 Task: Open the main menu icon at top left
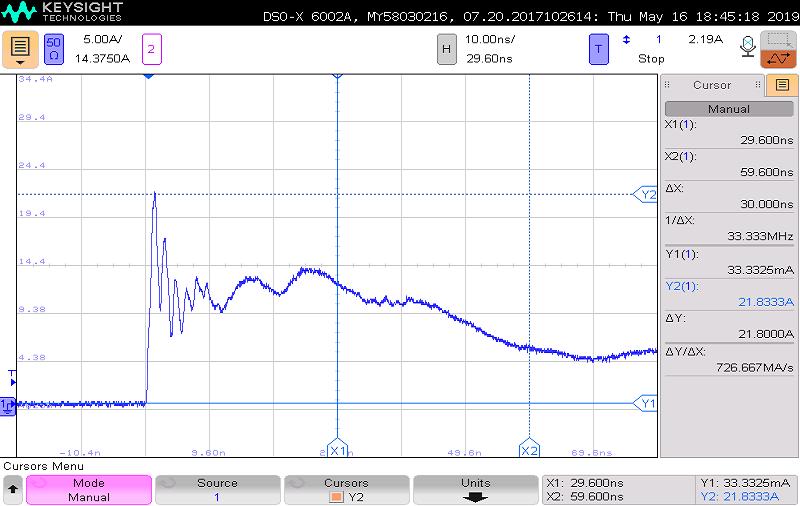(x=21, y=49)
